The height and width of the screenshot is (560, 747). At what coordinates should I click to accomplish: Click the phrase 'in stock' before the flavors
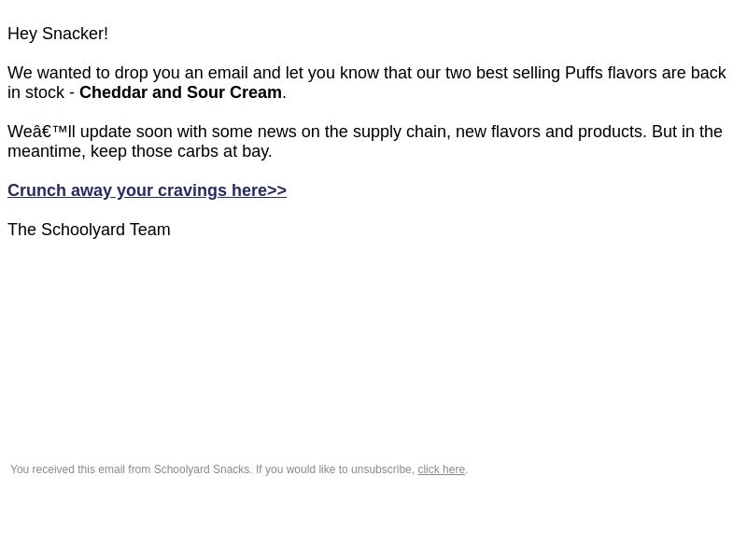pyautogui.click(x=35, y=92)
